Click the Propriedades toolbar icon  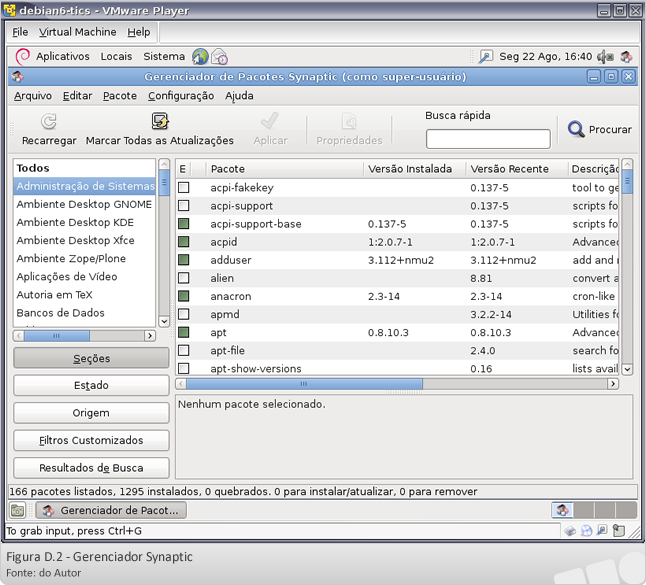click(x=349, y=121)
